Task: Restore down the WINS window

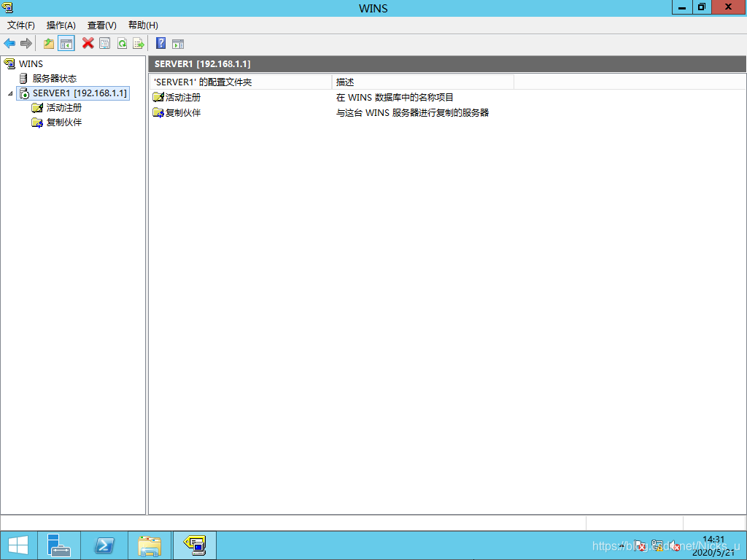Action: click(702, 7)
